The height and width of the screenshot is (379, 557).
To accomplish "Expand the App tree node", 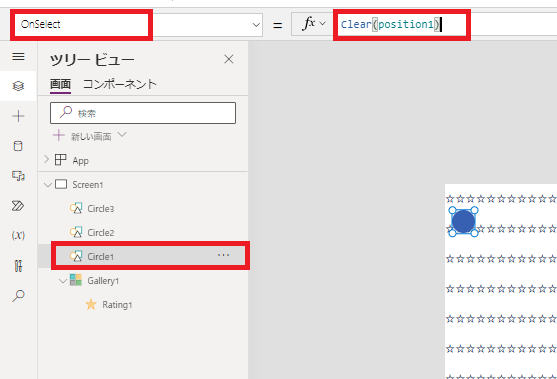I will coord(47,159).
